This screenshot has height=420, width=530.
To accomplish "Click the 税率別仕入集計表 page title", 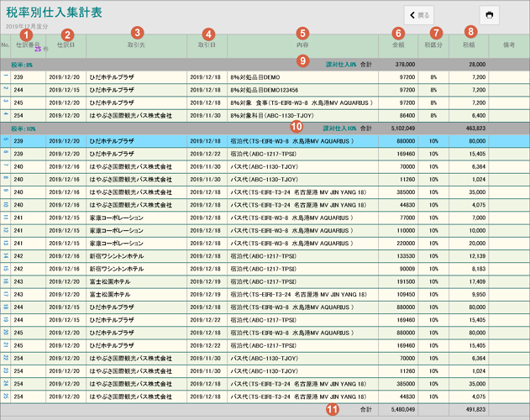I will [x=54, y=12].
